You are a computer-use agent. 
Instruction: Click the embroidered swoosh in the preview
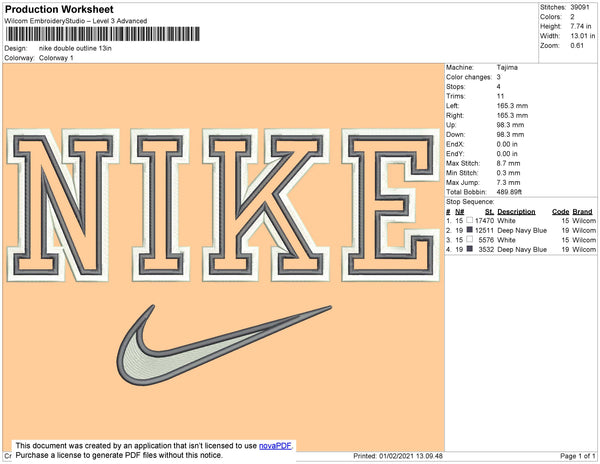(x=224, y=344)
